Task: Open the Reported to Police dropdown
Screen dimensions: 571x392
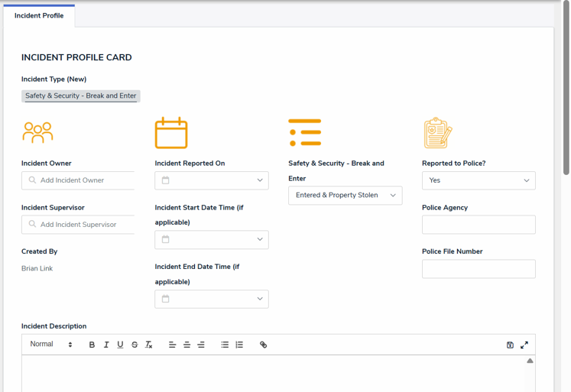Action: pyautogui.click(x=479, y=180)
